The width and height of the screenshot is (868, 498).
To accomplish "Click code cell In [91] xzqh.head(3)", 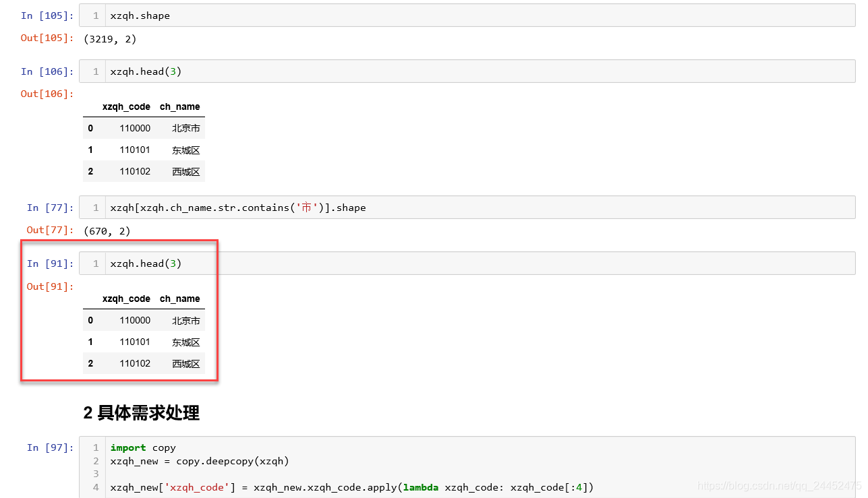I will pyautogui.click(x=467, y=263).
